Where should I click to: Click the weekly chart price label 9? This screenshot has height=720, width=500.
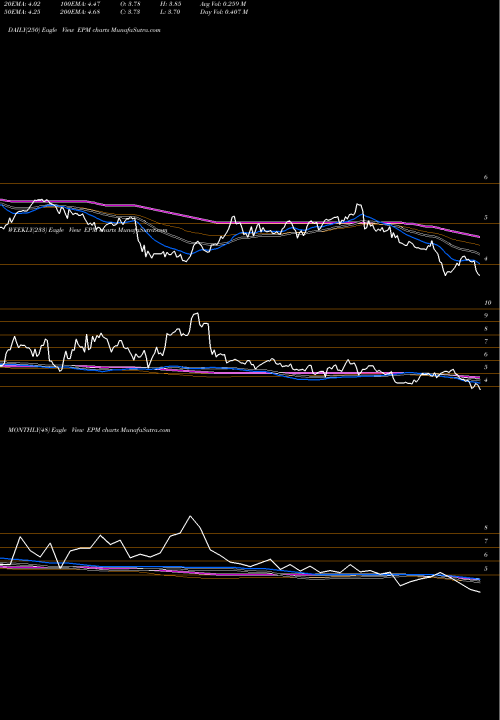pos(486,316)
